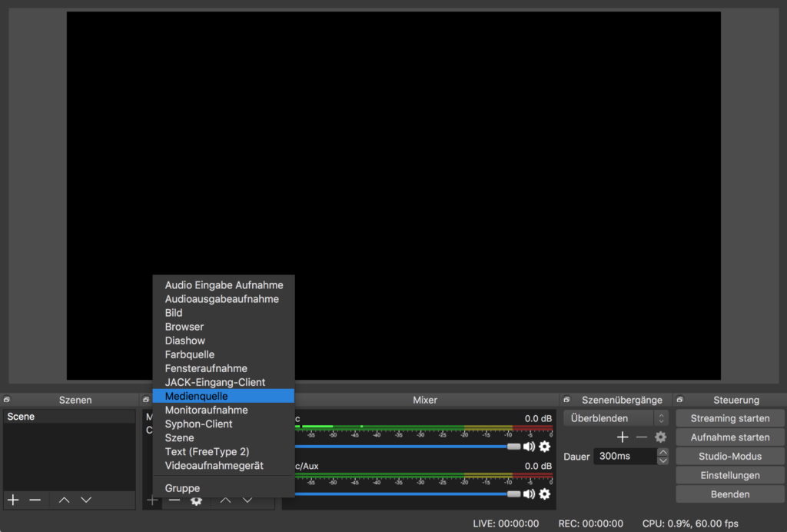Remove selected scene with minus icon
The width and height of the screenshot is (787, 532).
pos(35,500)
